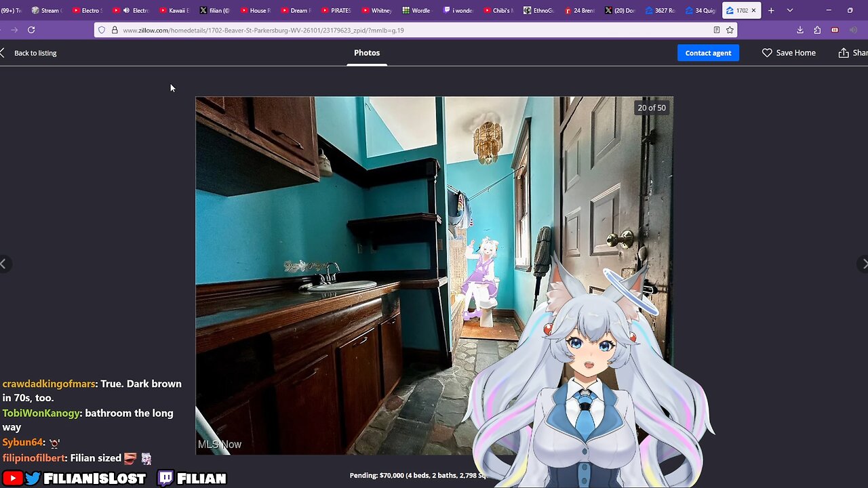The image size is (868, 488).
Task: Go to next photo arrow
Action: coord(864,264)
